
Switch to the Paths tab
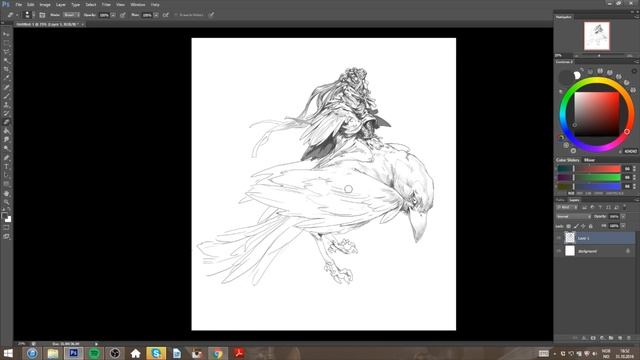(560, 200)
